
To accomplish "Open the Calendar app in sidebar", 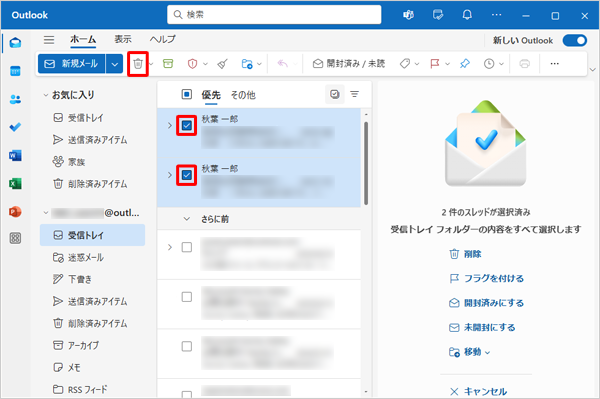I will [x=15, y=71].
